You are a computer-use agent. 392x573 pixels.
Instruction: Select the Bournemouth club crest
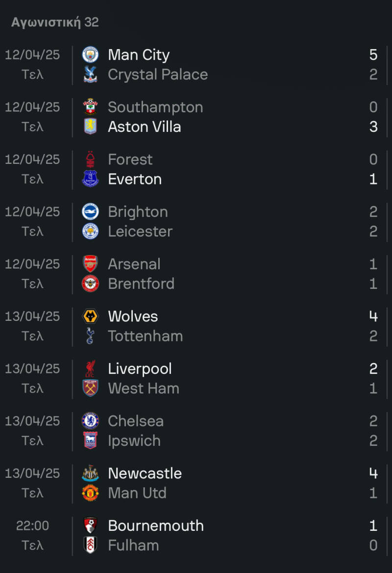point(90,525)
